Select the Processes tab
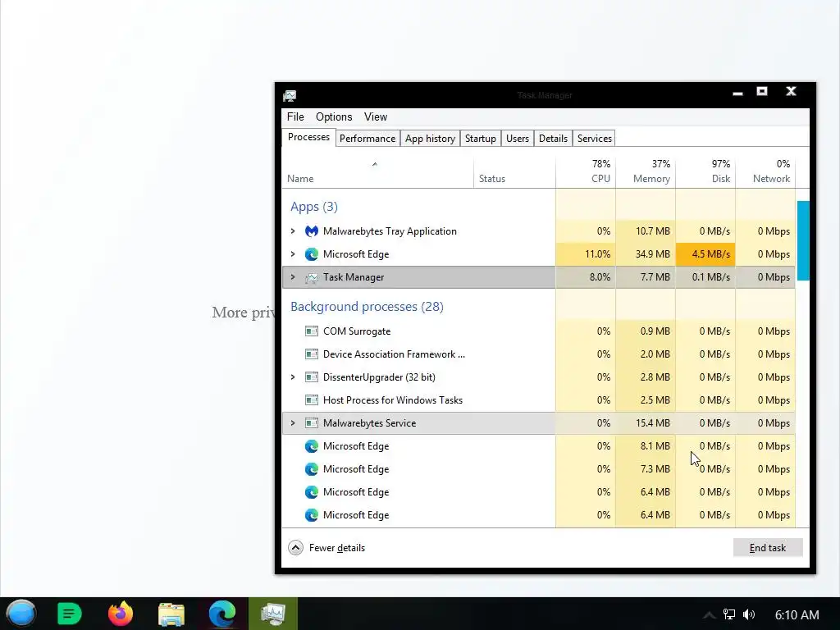This screenshot has width=840, height=630. 308,137
